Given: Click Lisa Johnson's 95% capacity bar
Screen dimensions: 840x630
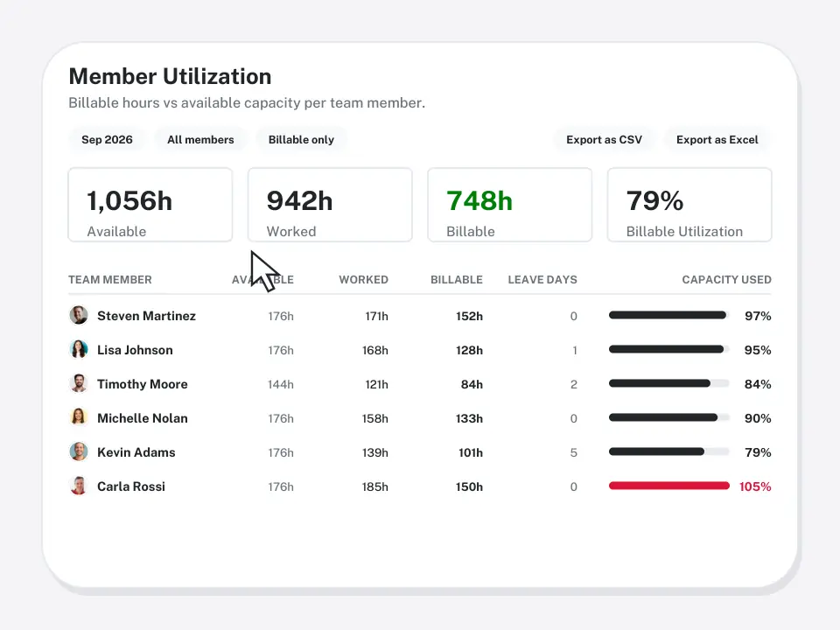Looking at the screenshot, I should point(669,349).
